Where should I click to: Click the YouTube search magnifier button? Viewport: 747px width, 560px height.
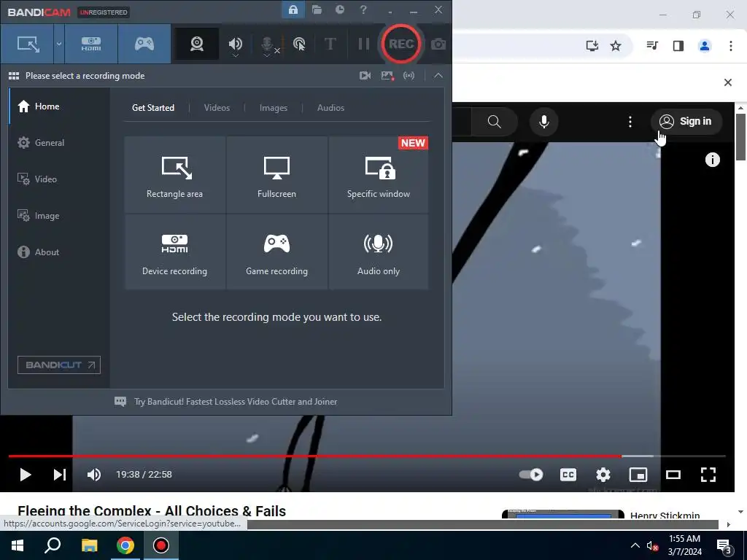pyautogui.click(x=494, y=122)
